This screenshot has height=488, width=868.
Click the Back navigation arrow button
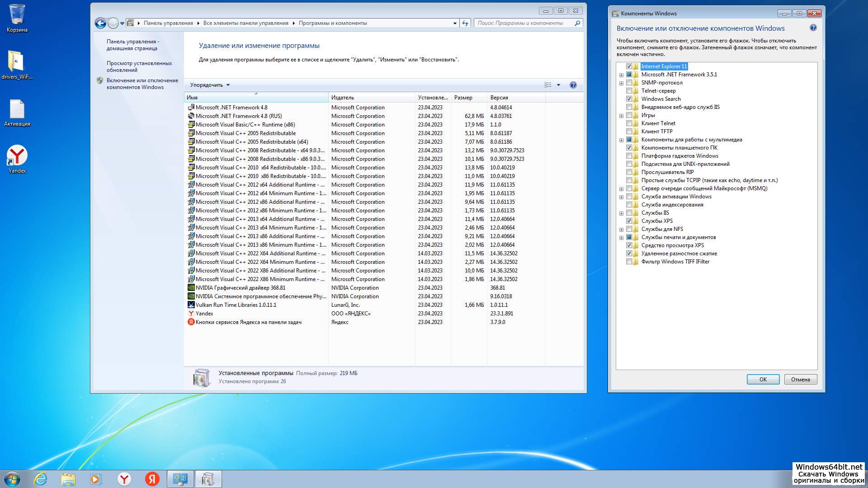pyautogui.click(x=100, y=23)
